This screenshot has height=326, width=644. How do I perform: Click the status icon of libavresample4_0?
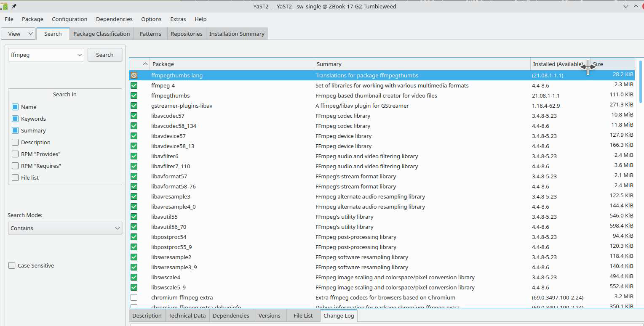tap(134, 207)
